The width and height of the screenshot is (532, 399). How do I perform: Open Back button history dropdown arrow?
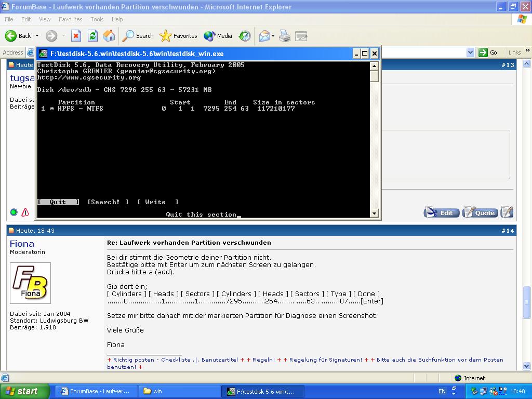pos(37,36)
